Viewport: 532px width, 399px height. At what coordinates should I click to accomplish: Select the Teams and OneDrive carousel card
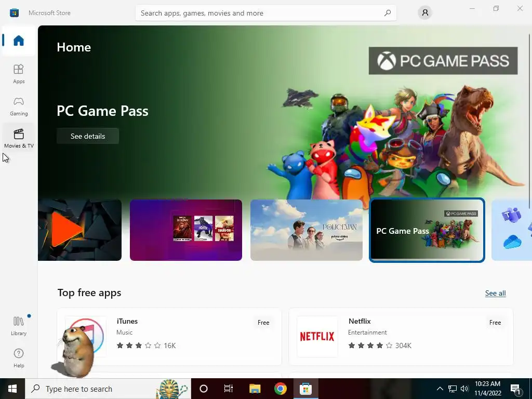click(511, 230)
